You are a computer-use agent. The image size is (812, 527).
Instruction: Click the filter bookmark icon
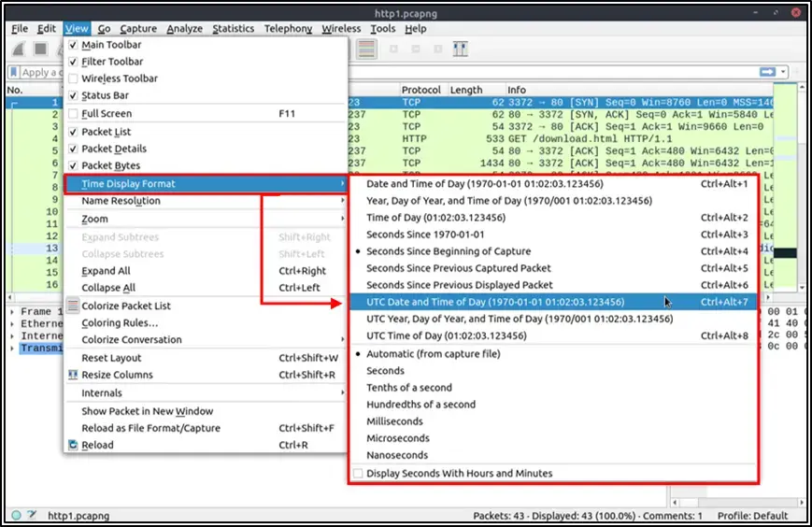(13, 72)
